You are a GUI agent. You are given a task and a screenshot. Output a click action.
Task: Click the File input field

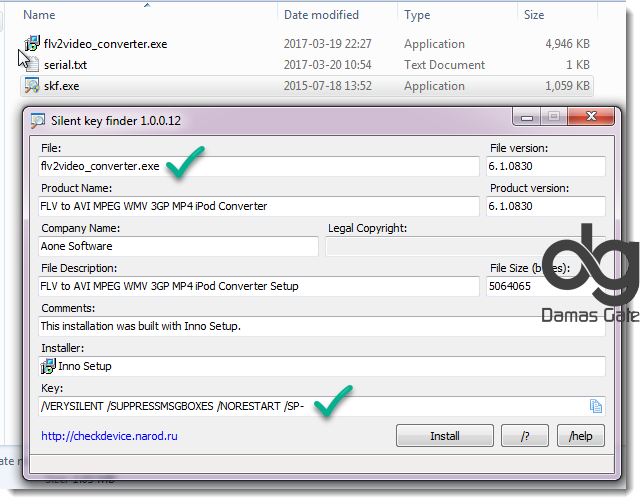click(259, 166)
